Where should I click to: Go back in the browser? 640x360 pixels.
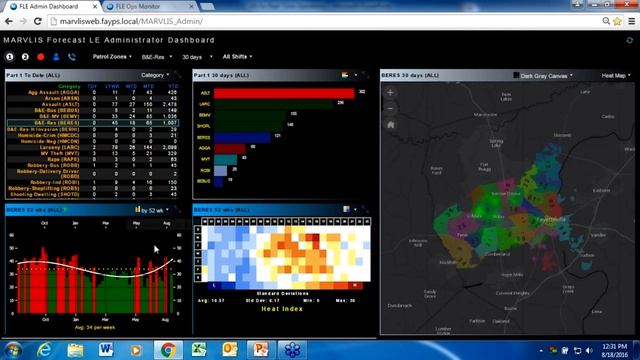click(x=9, y=21)
